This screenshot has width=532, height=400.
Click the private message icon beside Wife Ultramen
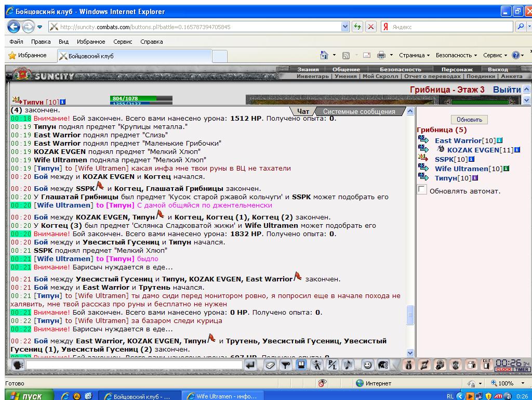click(423, 167)
